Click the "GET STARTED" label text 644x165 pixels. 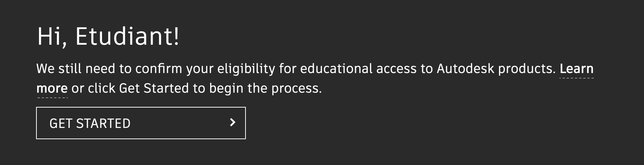90,124
